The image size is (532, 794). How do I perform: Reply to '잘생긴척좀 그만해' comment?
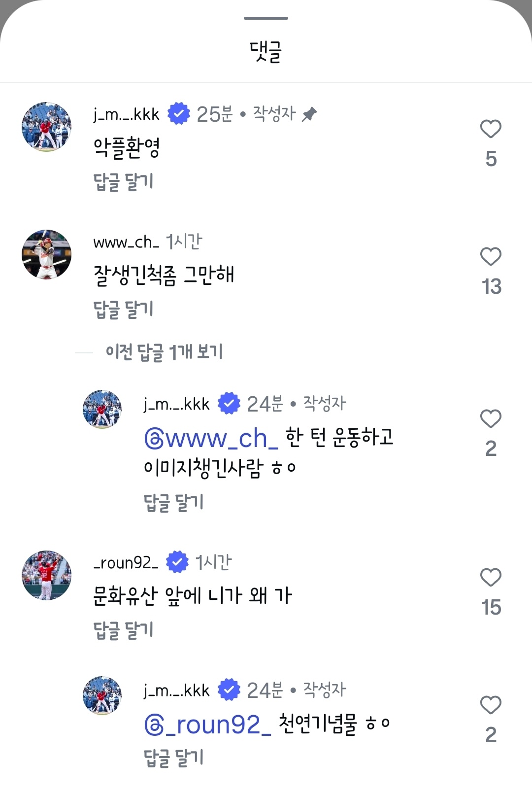(123, 310)
